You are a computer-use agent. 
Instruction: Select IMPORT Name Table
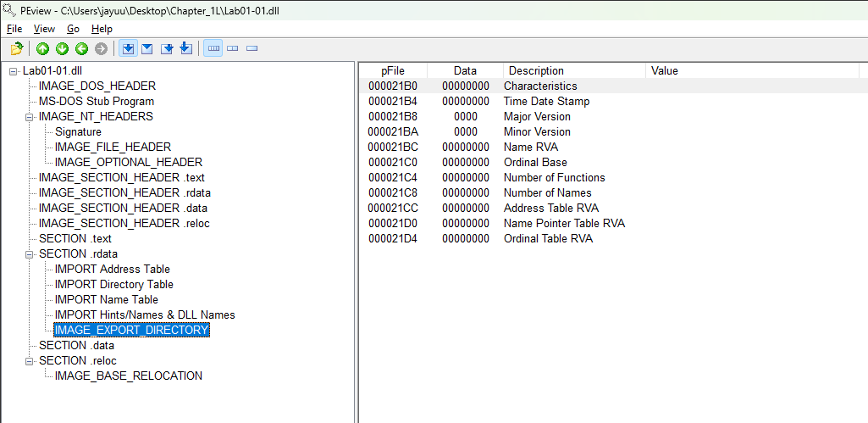[x=107, y=299]
